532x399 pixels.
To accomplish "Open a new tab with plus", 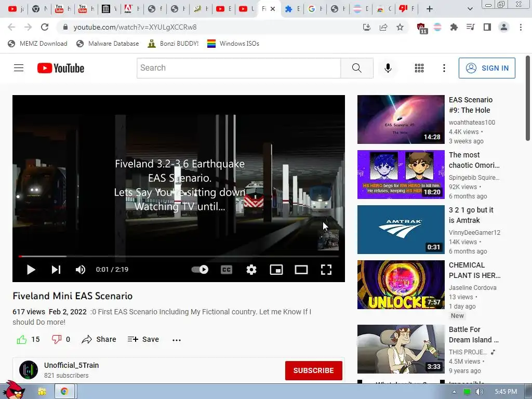I will tap(429, 9).
